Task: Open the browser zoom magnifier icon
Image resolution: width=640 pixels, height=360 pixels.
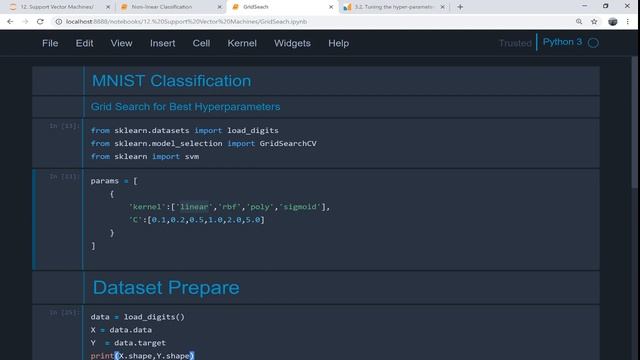Action: point(579,22)
